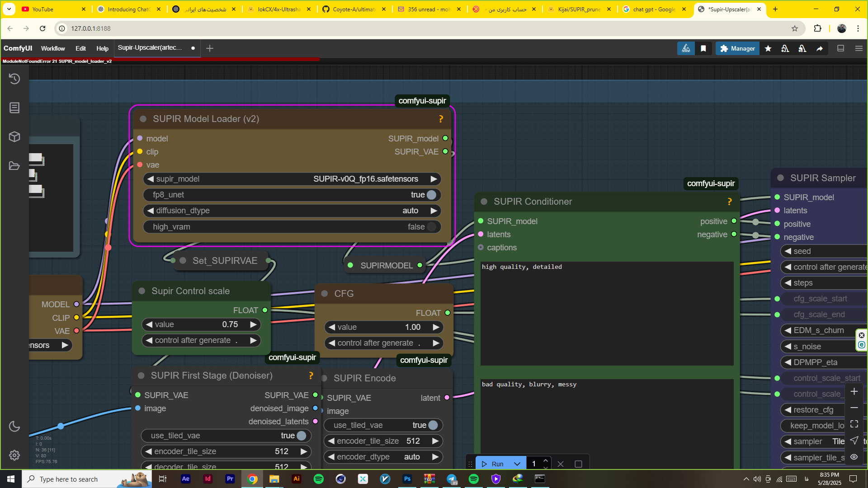The image size is (868, 488).
Task: Click the Manager button
Action: coord(737,48)
